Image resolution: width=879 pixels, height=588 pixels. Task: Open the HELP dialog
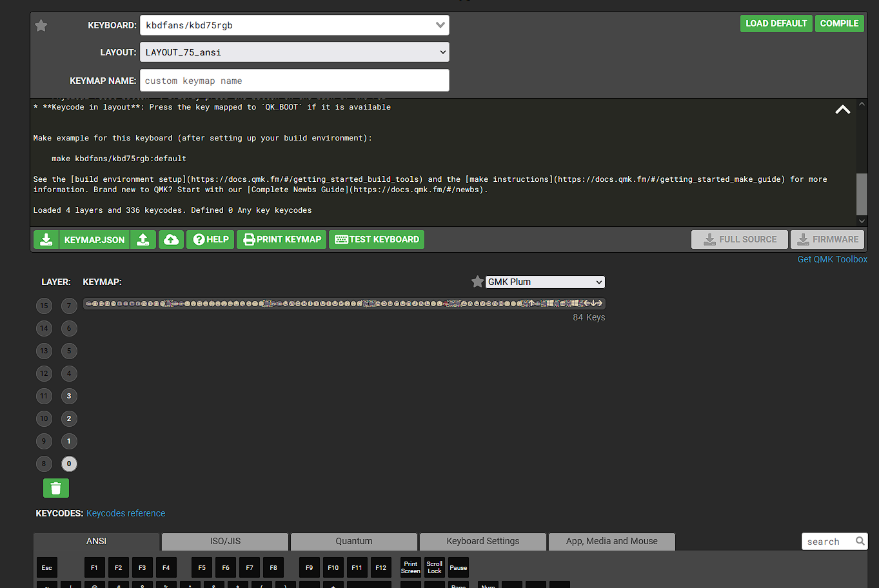210,239
